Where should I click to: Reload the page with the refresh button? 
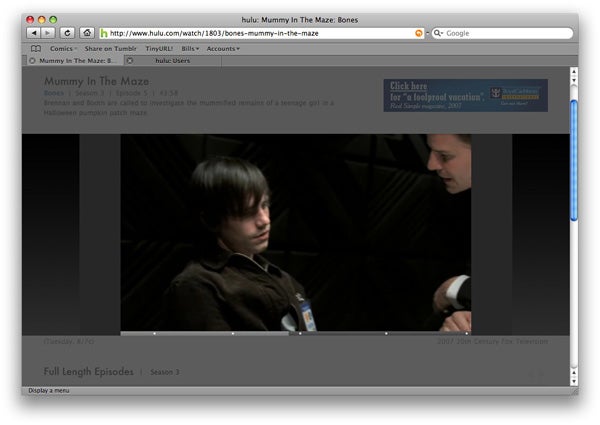[67, 33]
